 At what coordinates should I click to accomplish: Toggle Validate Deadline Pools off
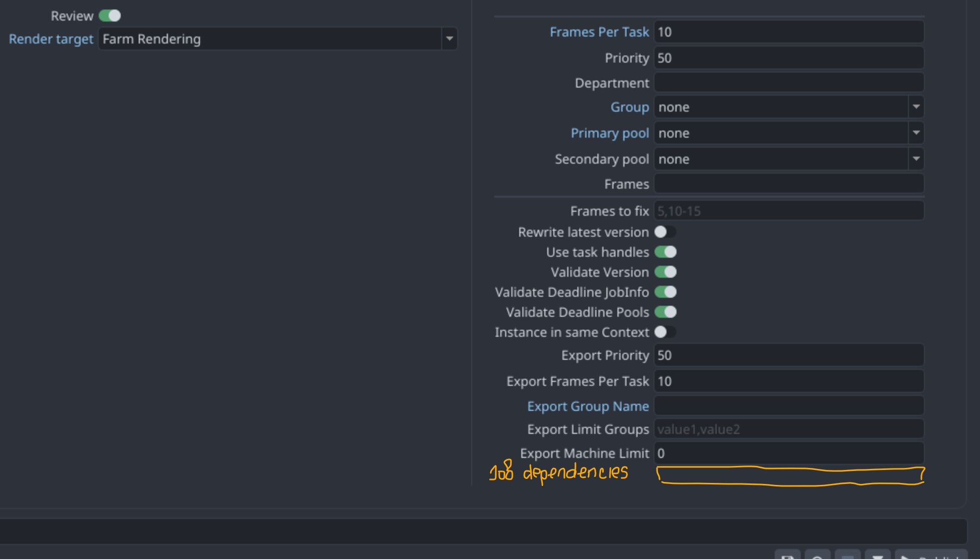coord(665,312)
